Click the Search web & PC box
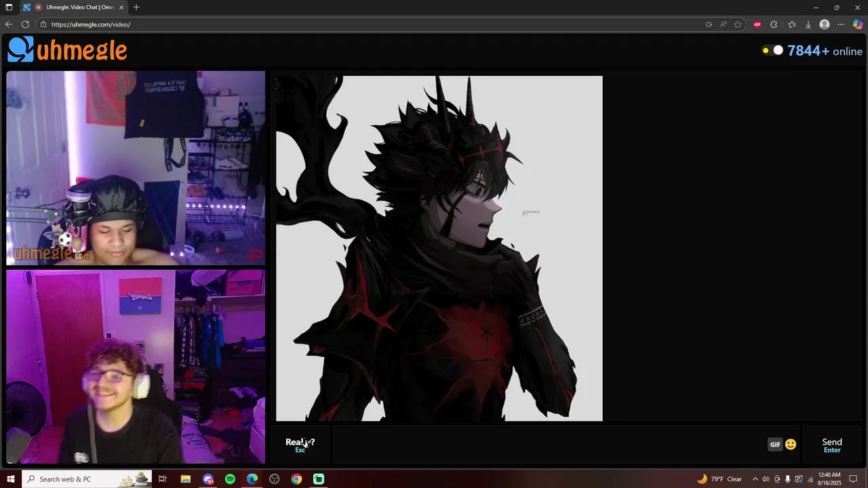 pos(87,479)
